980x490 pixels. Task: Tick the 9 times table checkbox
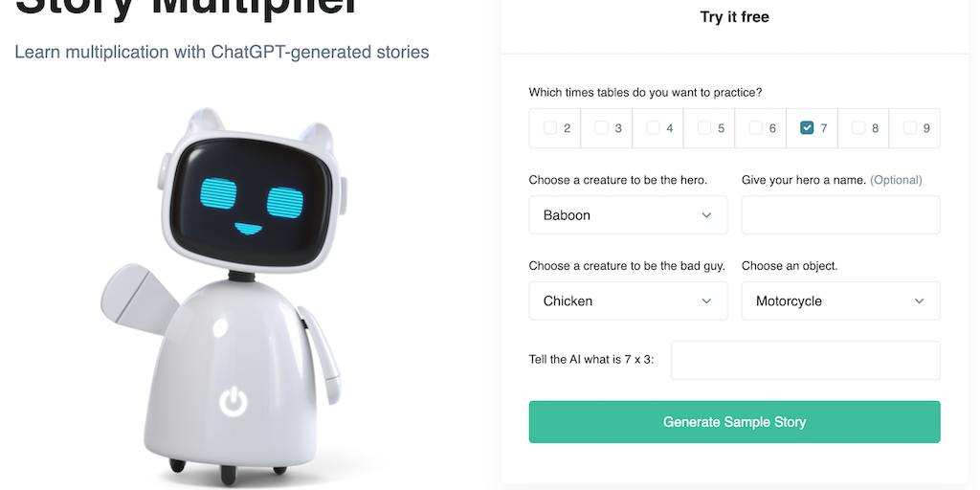[909, 128]
